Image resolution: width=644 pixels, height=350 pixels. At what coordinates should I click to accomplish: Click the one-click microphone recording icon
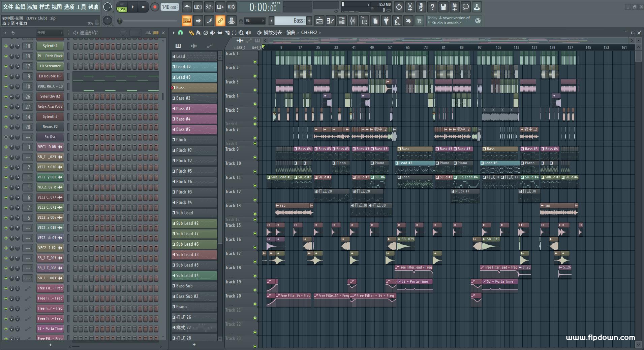(x=421, y=7)
